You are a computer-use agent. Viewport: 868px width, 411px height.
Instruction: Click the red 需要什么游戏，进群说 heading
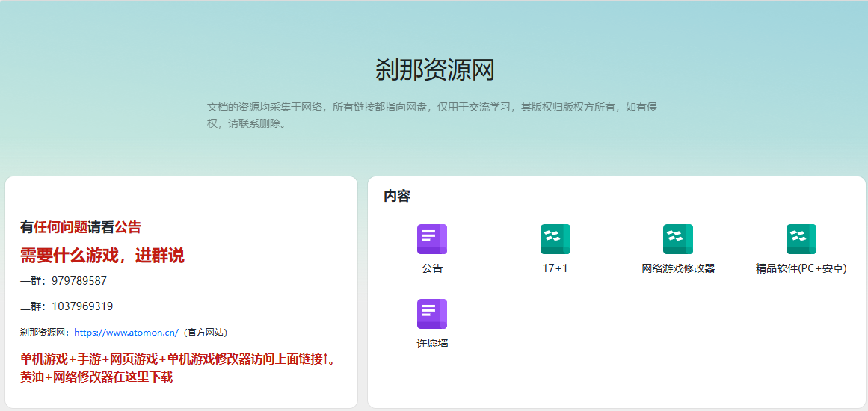(x=102, y=256)
